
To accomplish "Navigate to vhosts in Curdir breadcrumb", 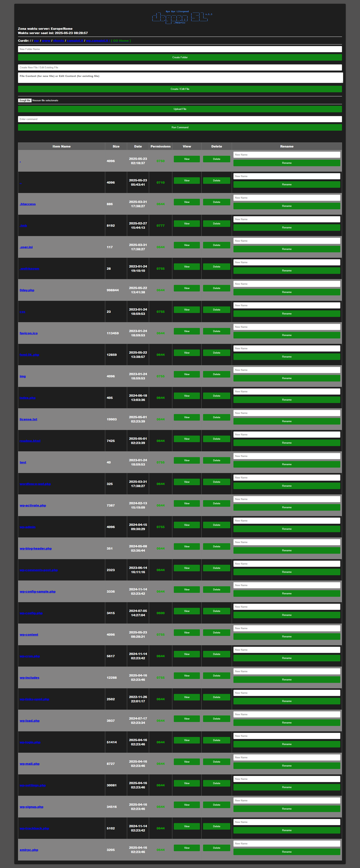I will [58, 41].
